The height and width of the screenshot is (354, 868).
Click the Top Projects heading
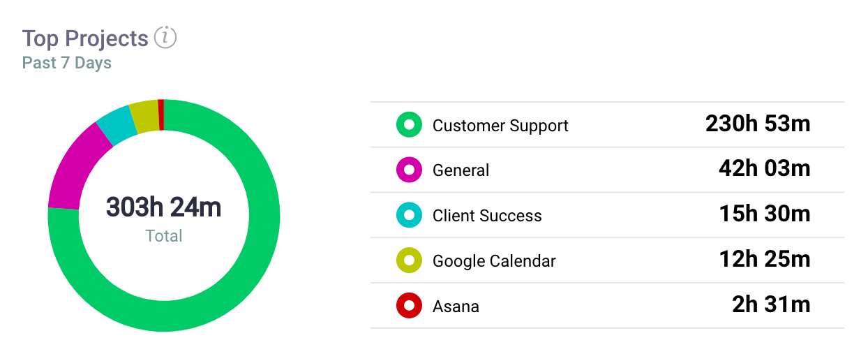click(85, 38)
